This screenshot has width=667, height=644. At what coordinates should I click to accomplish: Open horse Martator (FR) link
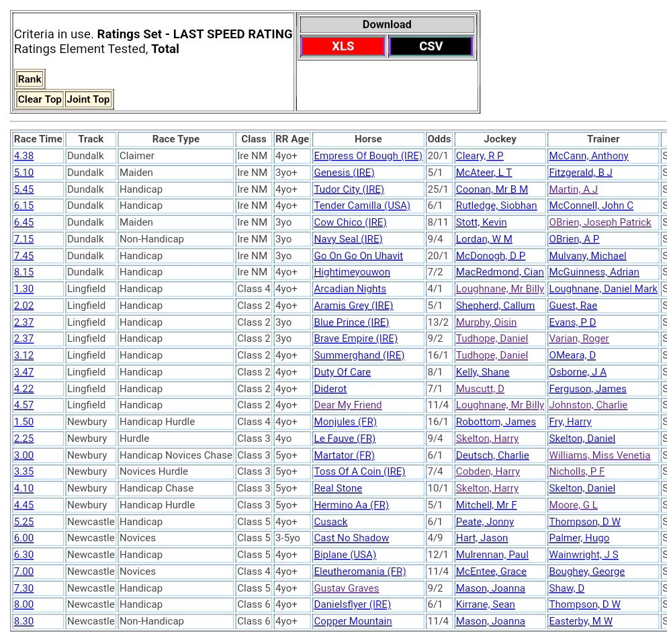pos(344,455)
